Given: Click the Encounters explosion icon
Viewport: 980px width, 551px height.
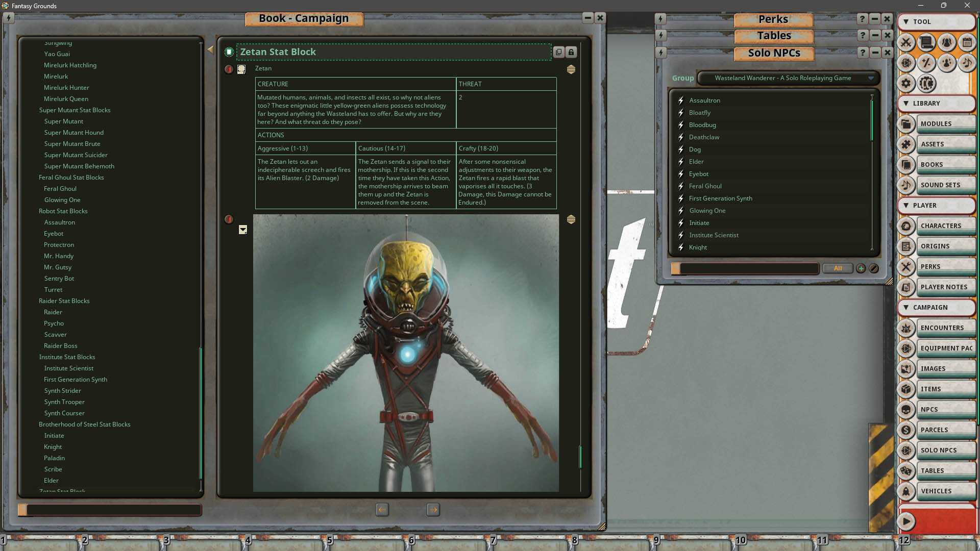Looking at the screenshot, I should [906, 328].
